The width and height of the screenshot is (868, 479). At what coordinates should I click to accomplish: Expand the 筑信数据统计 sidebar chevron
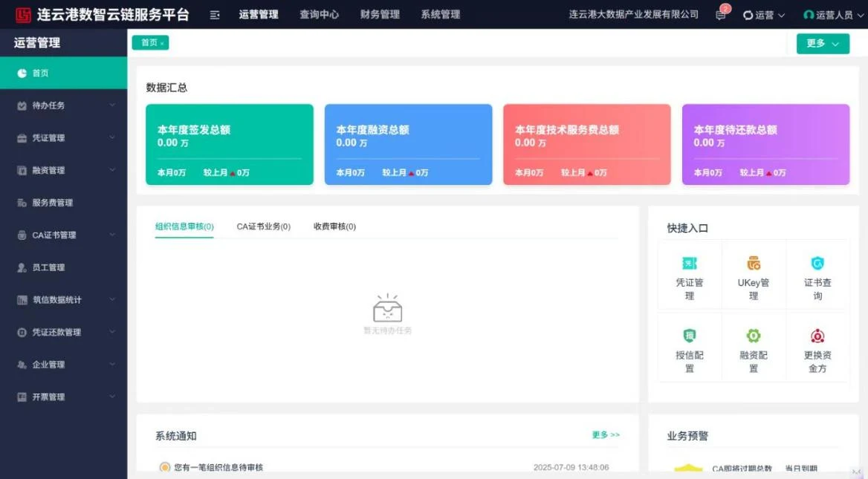[112, 299]
